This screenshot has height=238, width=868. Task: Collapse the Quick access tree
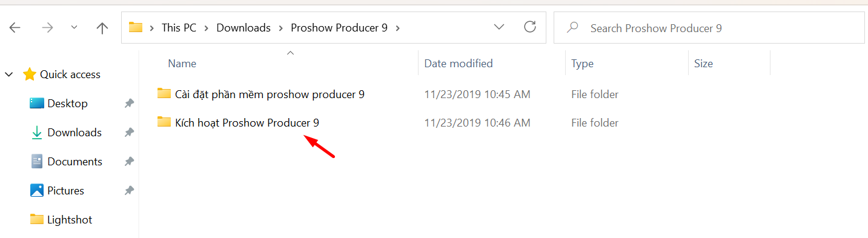[x=9, y=74]
